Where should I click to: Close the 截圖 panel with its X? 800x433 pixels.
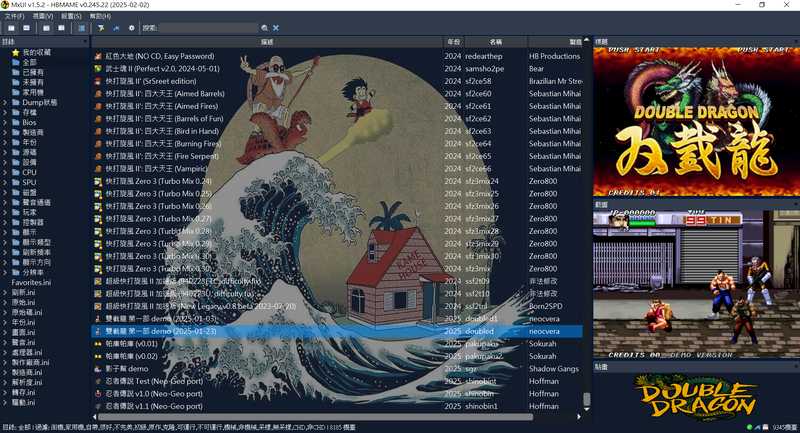pos(796,205)
